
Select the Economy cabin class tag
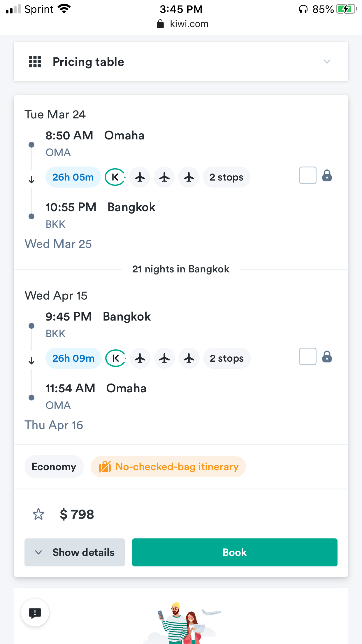(x=54, y=467)
